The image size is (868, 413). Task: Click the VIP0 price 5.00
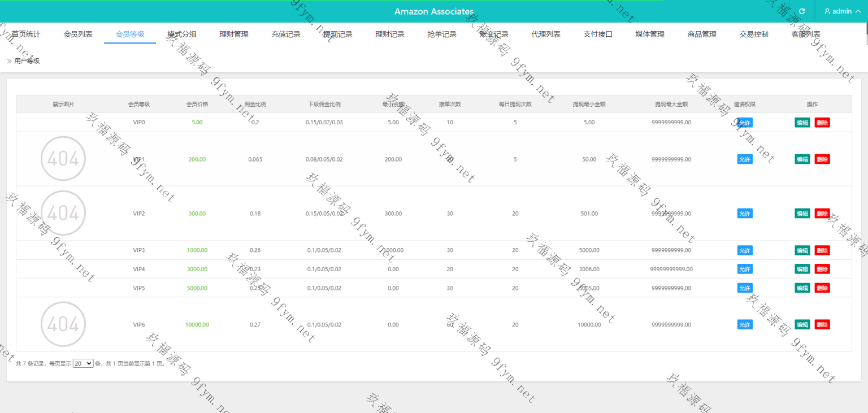click(197, 122)
